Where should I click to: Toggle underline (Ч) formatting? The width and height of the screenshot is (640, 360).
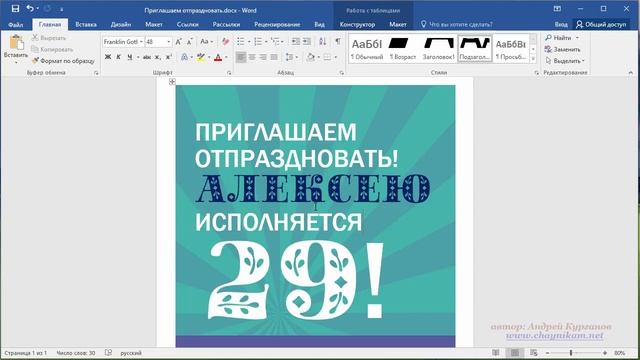(x=129, y=57)
